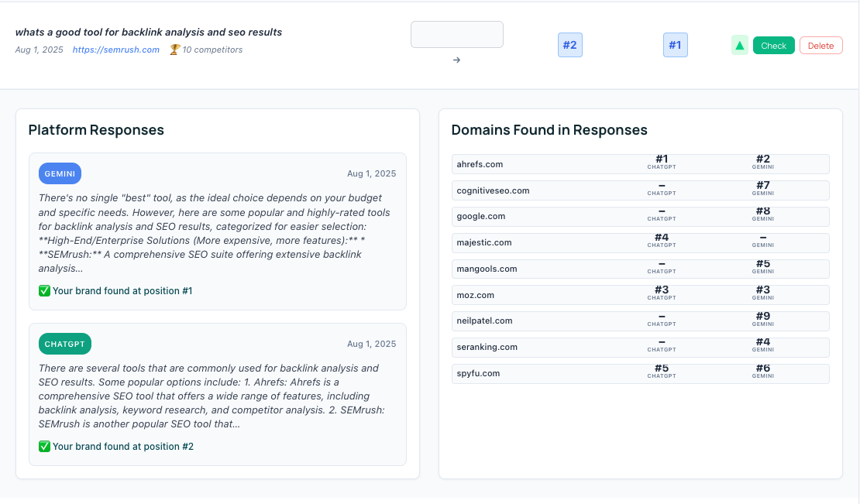The width and height of the screenshot is (860, 504).
Task: Select the CHATGPT platform tag
Action: [65, 344]
